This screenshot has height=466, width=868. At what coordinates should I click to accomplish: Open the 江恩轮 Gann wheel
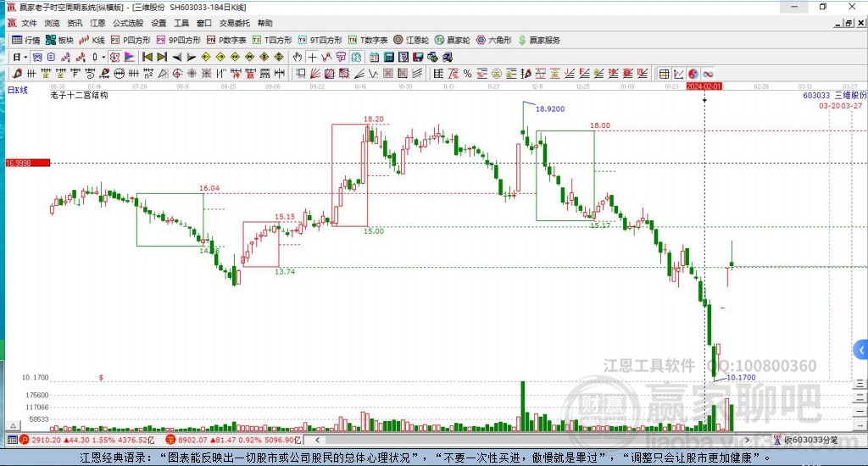point(411,40)
